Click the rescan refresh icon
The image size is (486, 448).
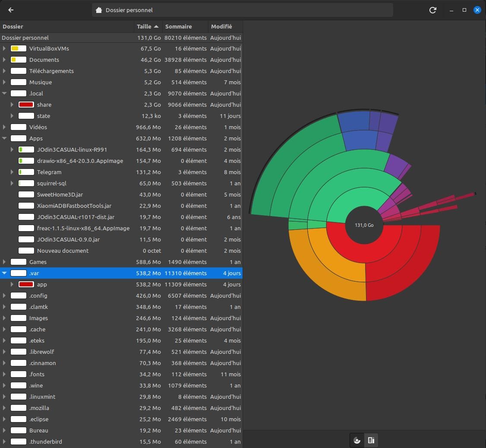tap(432, 10)
